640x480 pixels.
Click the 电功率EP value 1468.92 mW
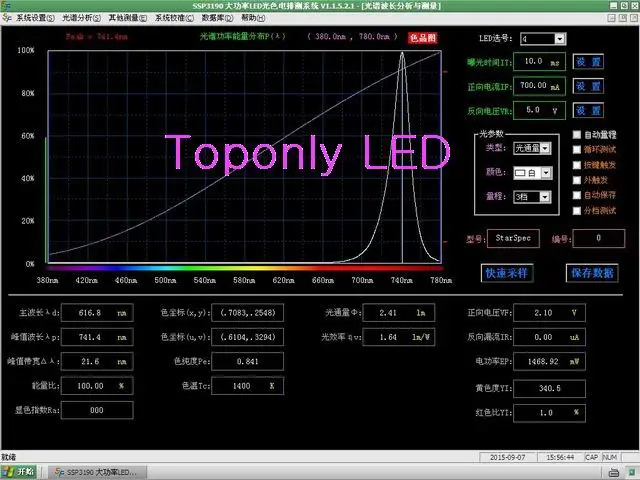549,362
